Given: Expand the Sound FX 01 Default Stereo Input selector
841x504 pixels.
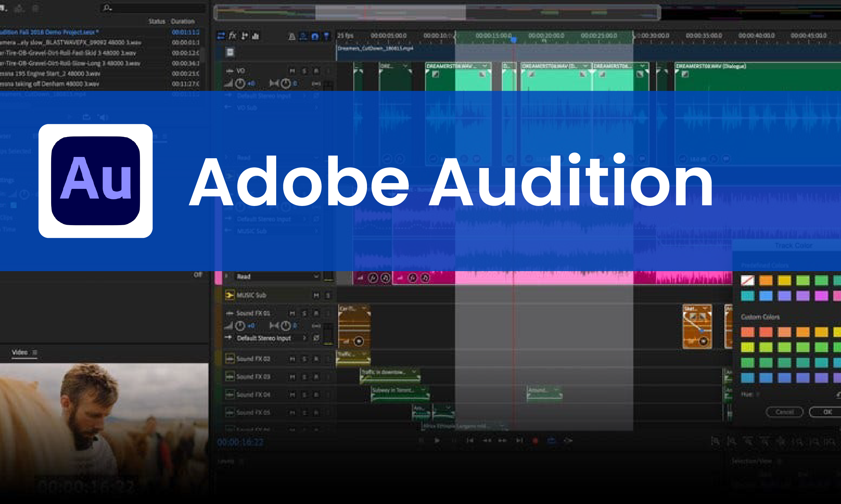Looking at the screenshot, I should click(304, 338).
